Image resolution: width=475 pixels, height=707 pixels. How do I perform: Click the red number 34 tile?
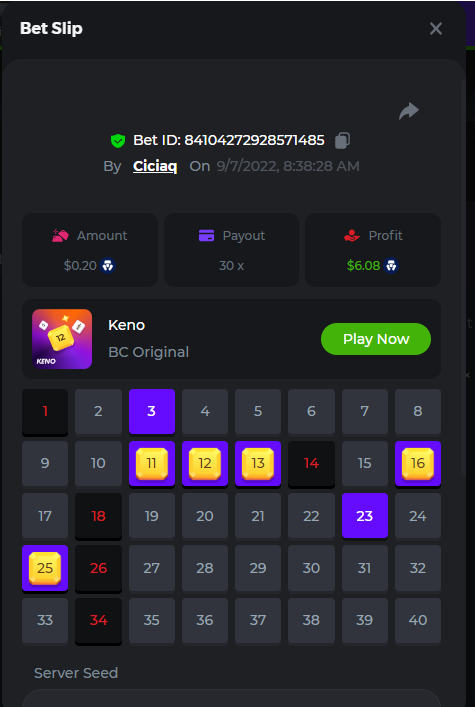[98, 620]
